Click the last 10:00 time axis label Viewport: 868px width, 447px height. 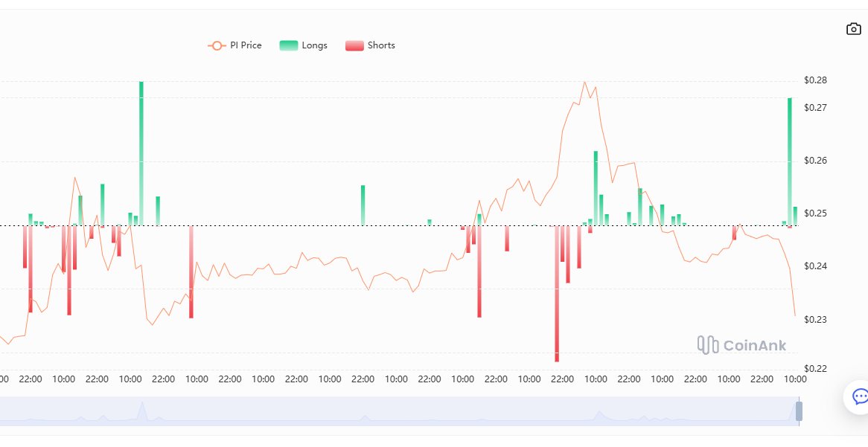795,379
